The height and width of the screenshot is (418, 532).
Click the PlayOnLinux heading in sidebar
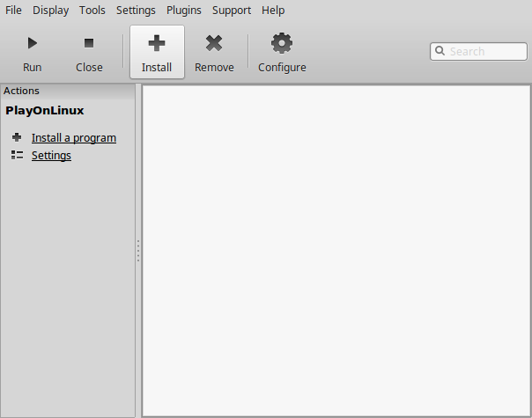[45, 111]
